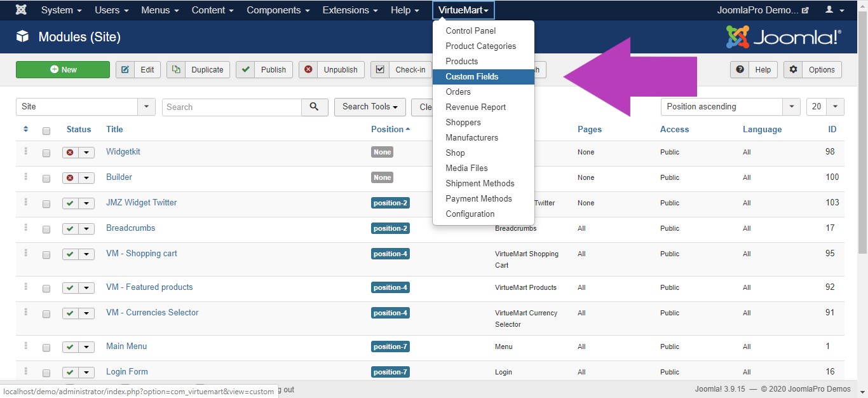This screenshot has height=398, width=868.
Task: Tick the checkbox beside JMZ Widget Twitter
Action: pyautogui.click(x=46, y=204)
